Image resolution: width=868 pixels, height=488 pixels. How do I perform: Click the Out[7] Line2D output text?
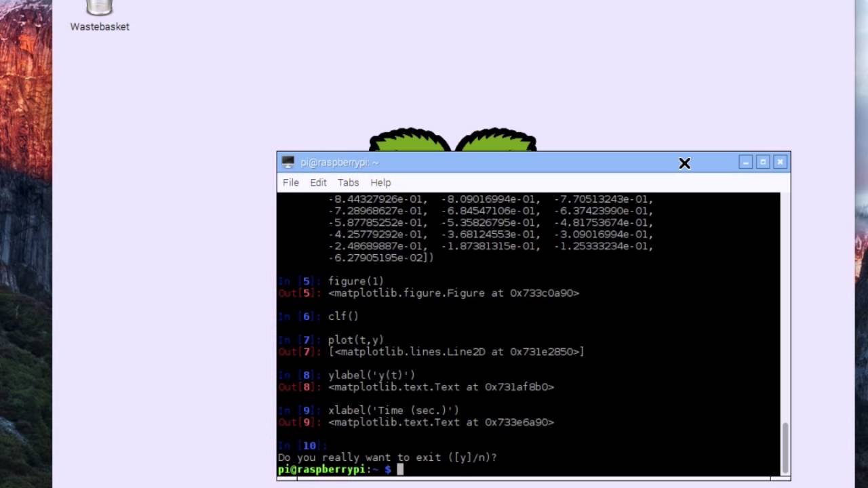click(456, 352)
